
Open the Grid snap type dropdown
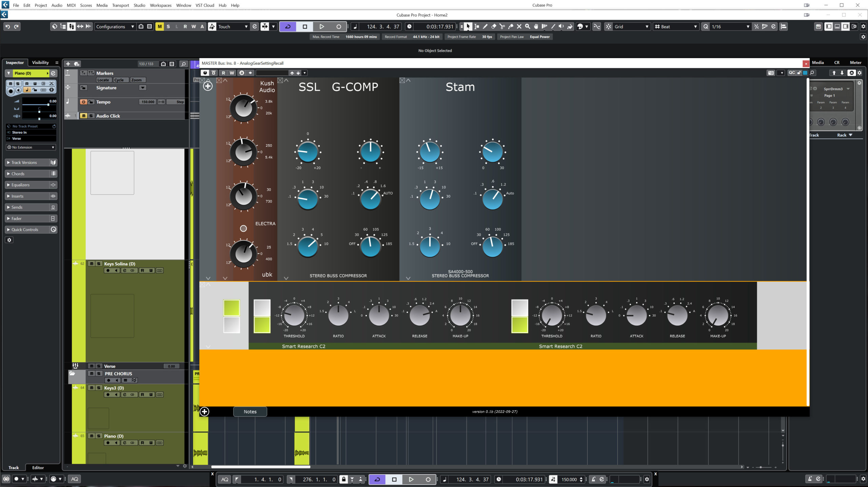point(631,26)
